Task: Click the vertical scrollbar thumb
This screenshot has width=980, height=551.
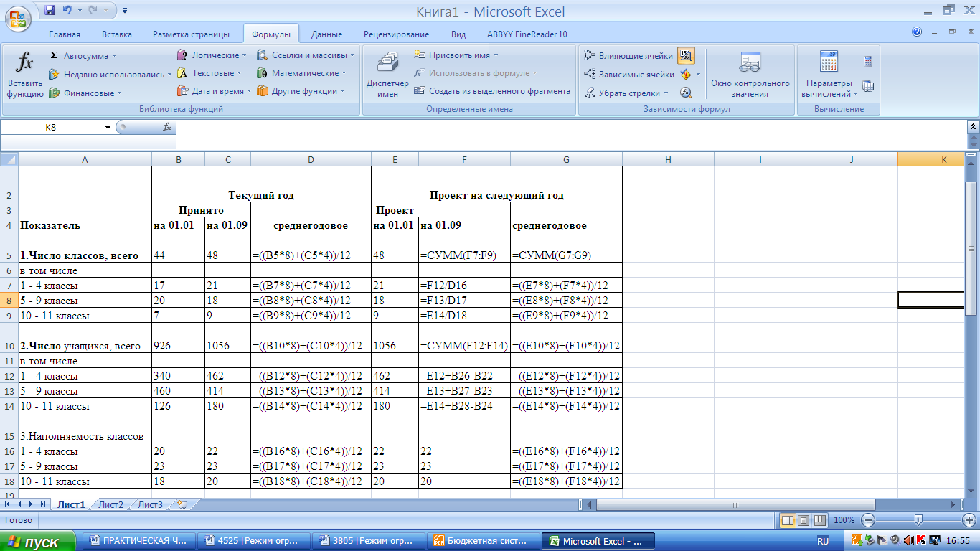Action: 972,248
